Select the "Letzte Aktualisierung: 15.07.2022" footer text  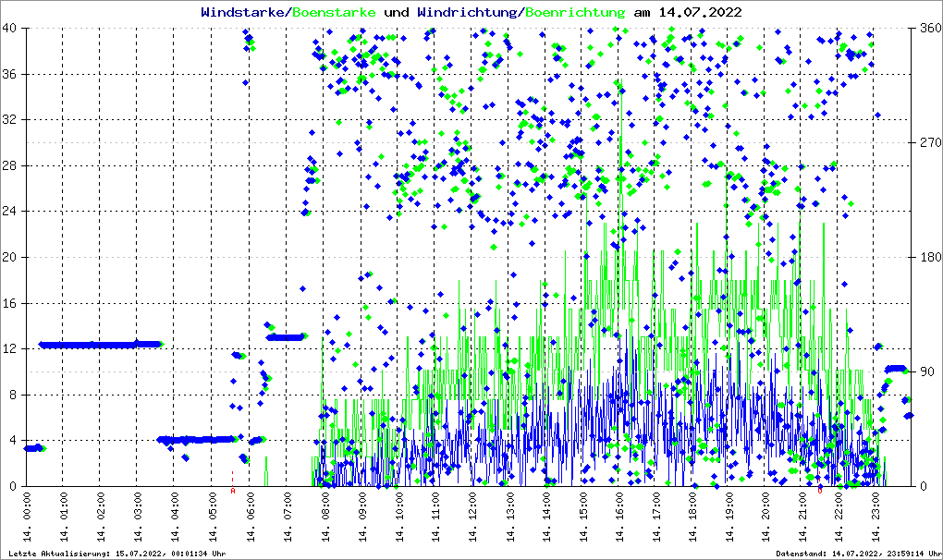[84, 554]
